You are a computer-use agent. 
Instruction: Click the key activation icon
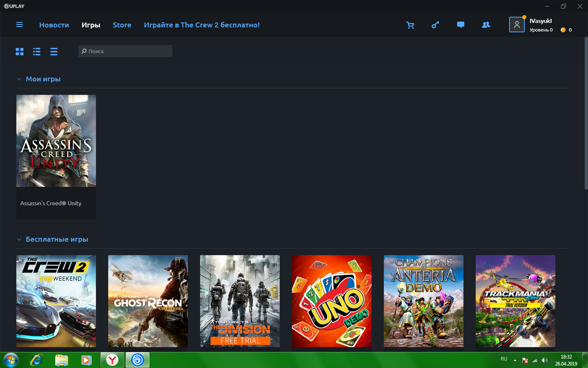tap(435, 25)
